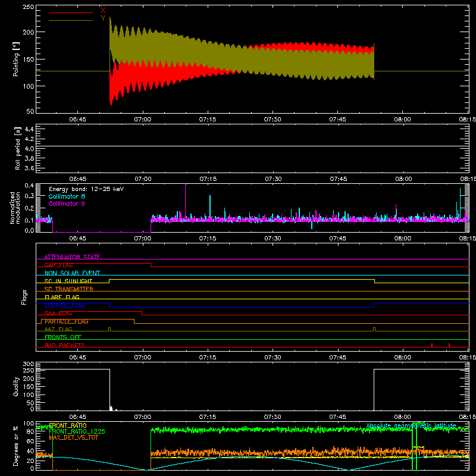
Task: Click the AAZ_FLAG pulse near 06:52
Action: click(109, 330)
